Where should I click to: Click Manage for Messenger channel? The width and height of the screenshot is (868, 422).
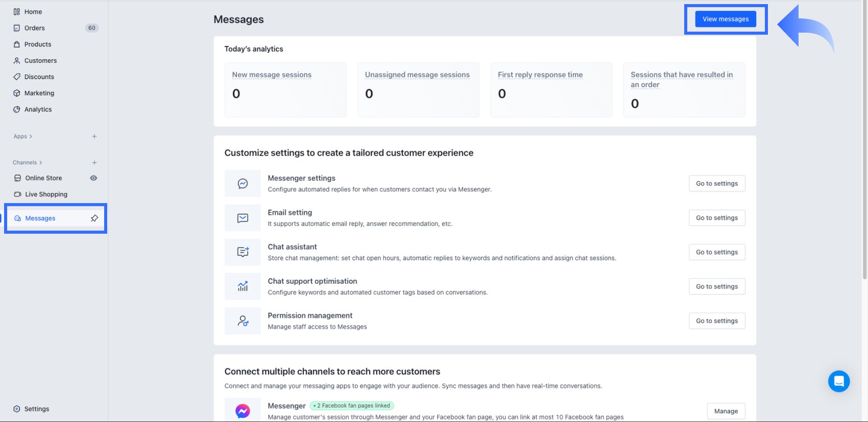tap(726, 411)
